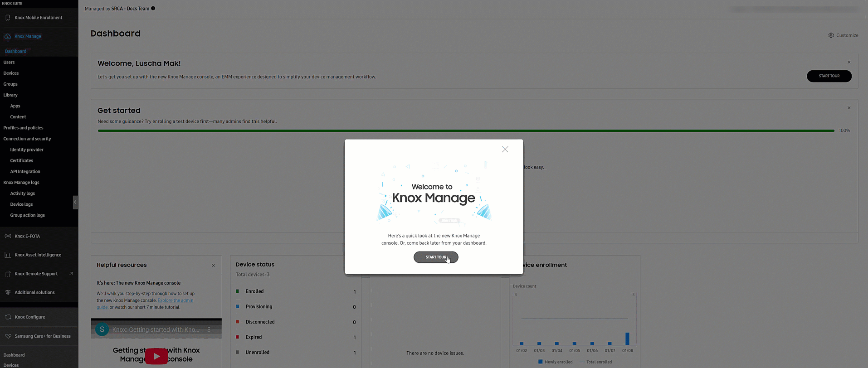Dismiss the Welcome, Luscha Mak banner
The height and width of the screenshot is (368, 868).
pyautogui.click(x=849, y=63)
